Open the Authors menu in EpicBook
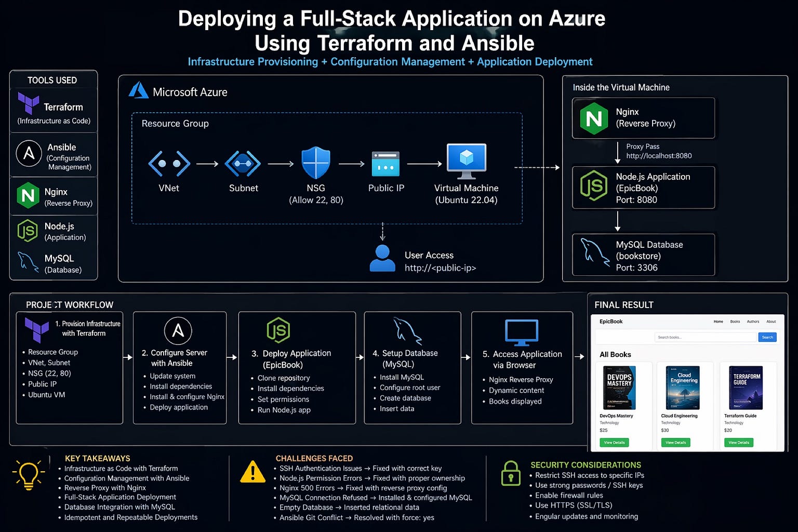This screenshot has height=532, width=798. (x=753, y=322)
